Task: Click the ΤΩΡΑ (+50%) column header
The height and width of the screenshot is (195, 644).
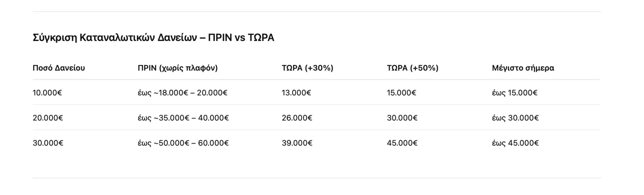Action: (413, 68)
